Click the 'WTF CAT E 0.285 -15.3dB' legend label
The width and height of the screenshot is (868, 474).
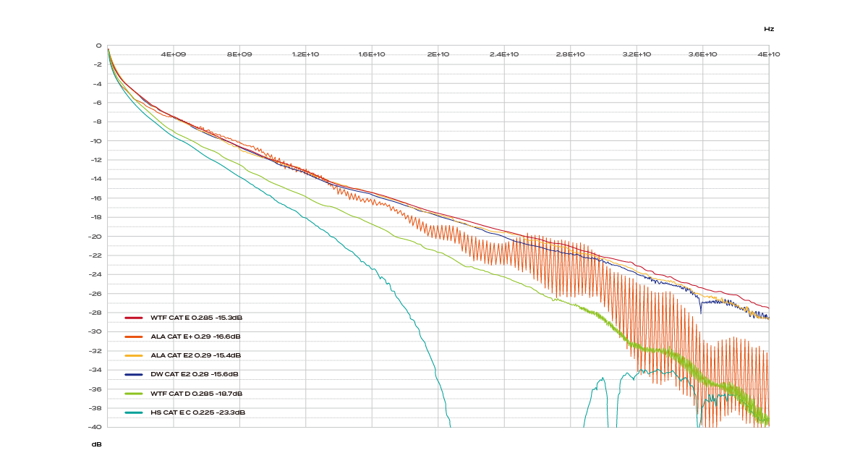click(196, 318)
